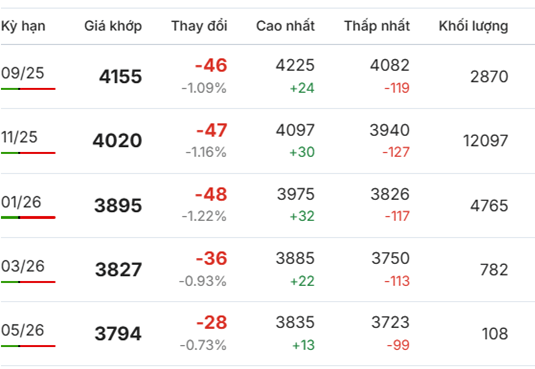The width and height of the screenshot is (535, 369).
Task: Click the matched price 4155
Action: [120, 76]
